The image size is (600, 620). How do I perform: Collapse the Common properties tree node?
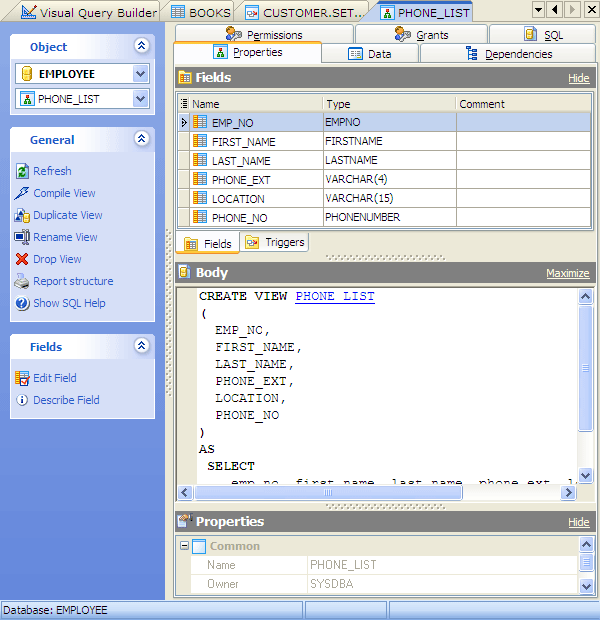click(x=184, y=546)
